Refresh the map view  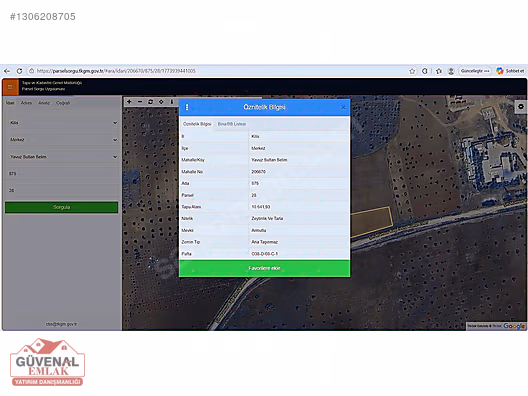pyautogui.click(x=151, y=102)
